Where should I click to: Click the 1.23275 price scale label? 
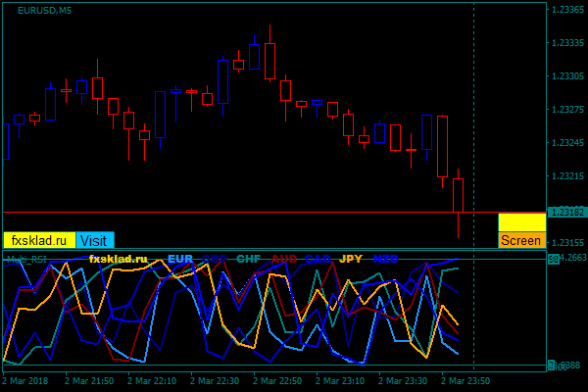(567, 110)
